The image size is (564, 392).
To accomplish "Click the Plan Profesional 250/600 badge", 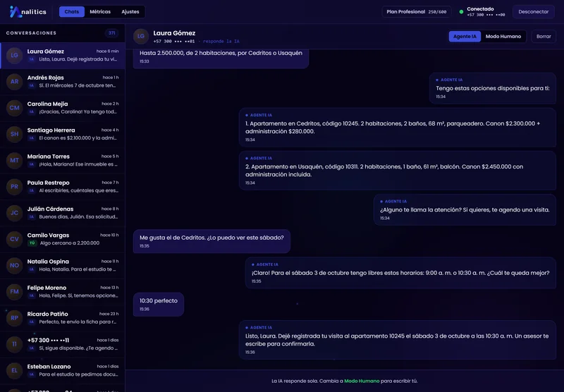I will pos(417,12).
